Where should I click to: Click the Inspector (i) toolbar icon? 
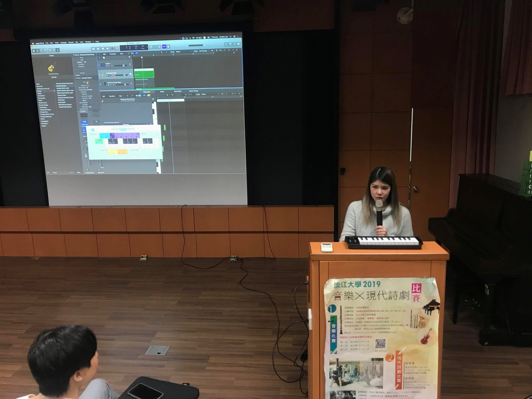coord(37,51)
